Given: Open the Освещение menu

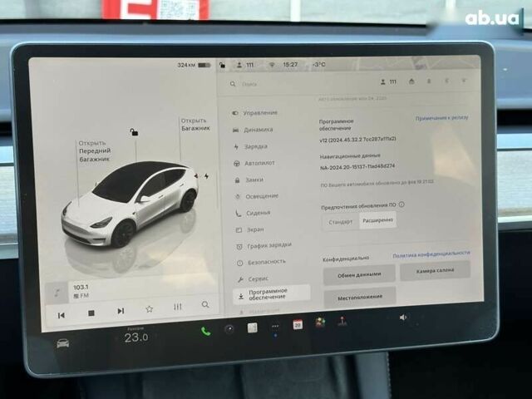Looking at the screenshot, I should coord(257,196).
